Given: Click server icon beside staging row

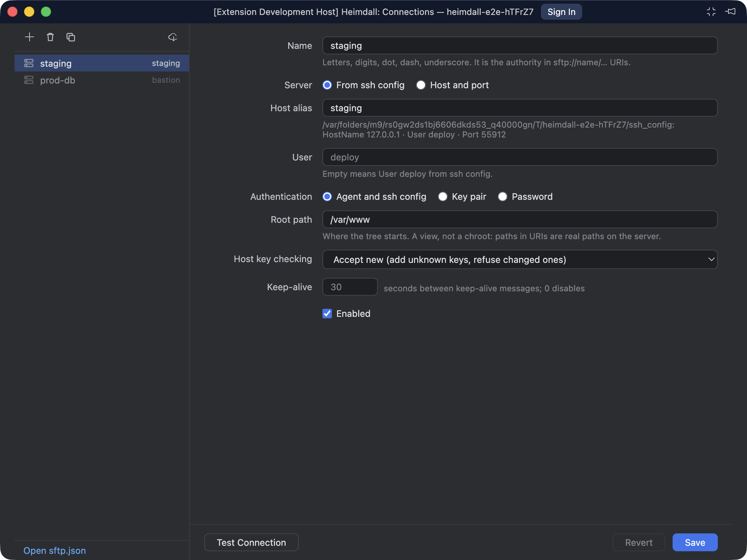Looking at the screenshot, I should [x=29, y=63].
